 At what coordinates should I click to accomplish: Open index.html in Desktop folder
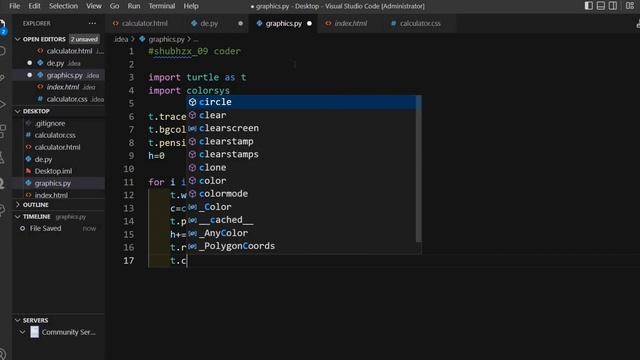click(x=59, y=195)
